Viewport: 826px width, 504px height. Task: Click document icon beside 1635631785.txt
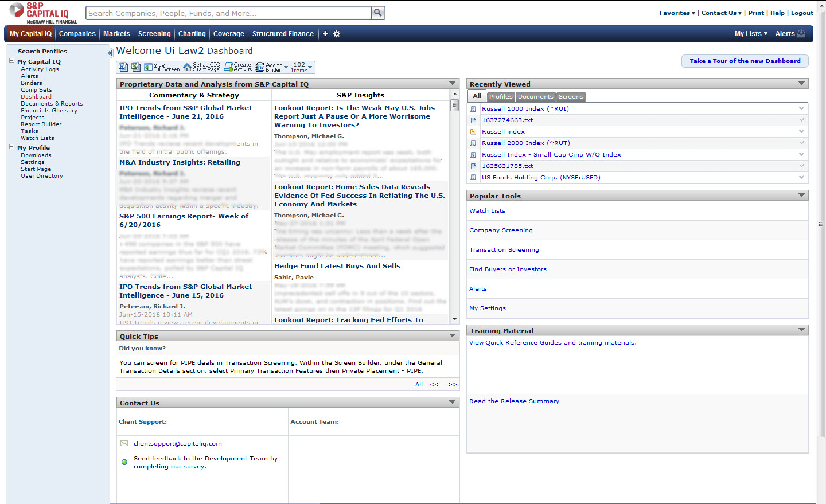click(x=473, y=166)
